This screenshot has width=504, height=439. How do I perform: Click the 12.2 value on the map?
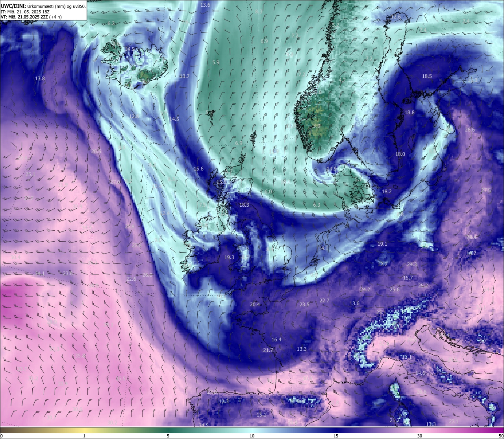point(382,265)
